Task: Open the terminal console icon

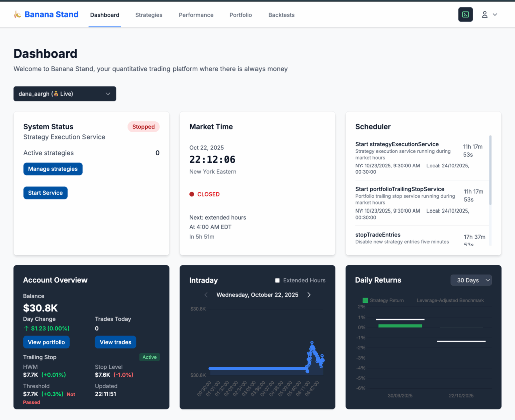Action: click(465, 14)
